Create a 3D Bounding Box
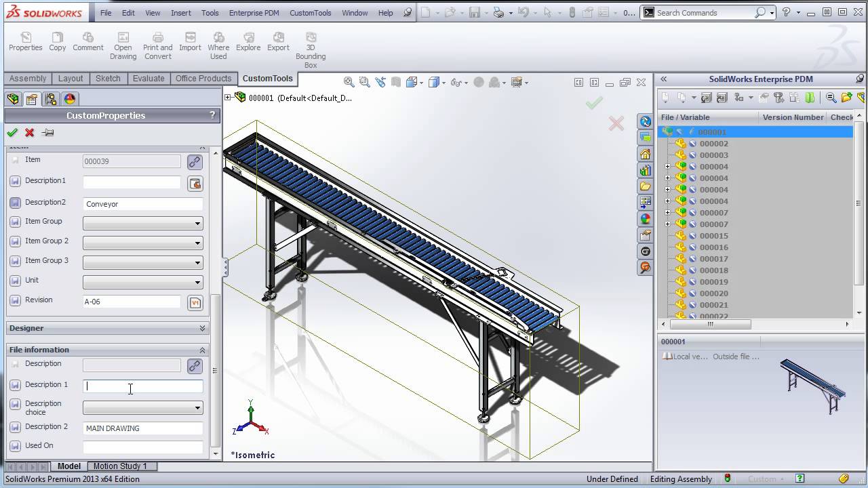 click(x=311, y=50)
